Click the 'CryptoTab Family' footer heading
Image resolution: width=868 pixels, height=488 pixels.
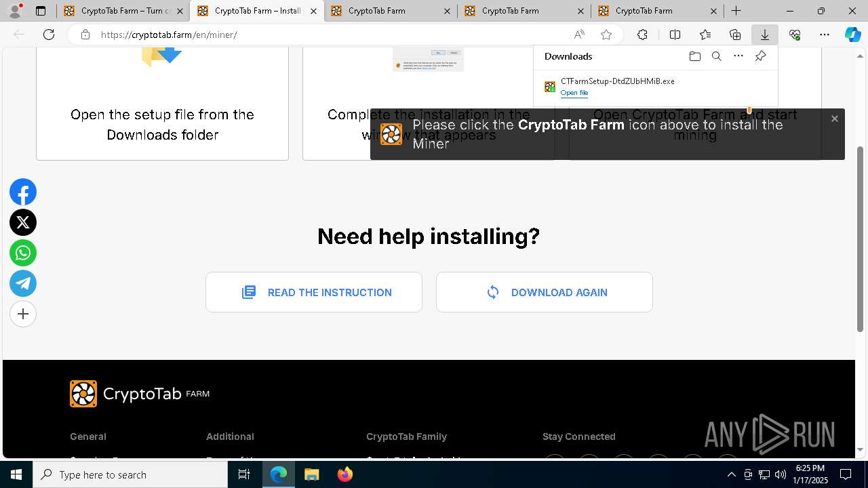tap(406, 436)
